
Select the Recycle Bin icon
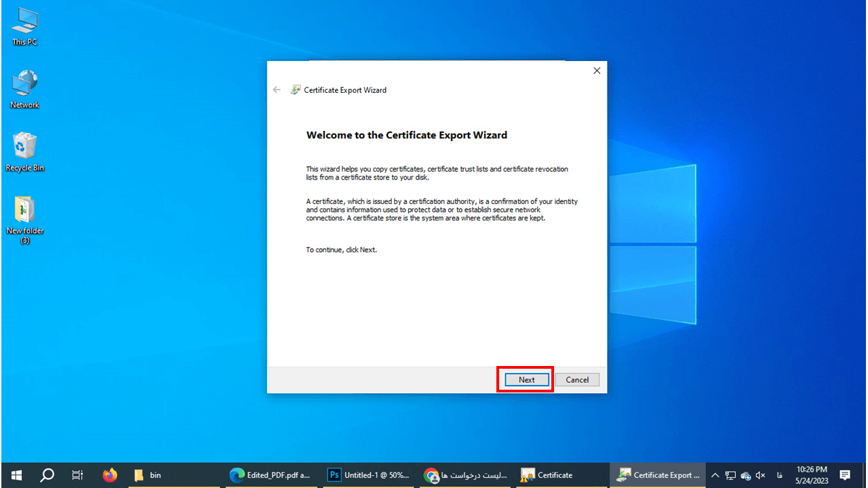pos(24,152)
